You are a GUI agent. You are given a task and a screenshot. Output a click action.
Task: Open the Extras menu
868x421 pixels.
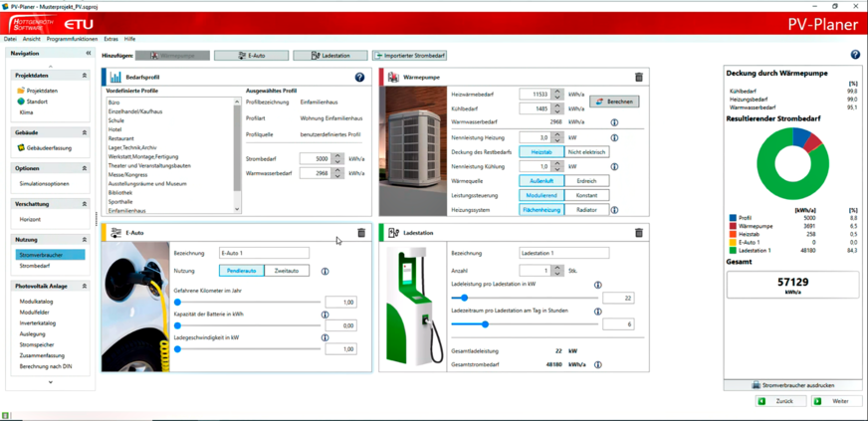click(110, 39)
